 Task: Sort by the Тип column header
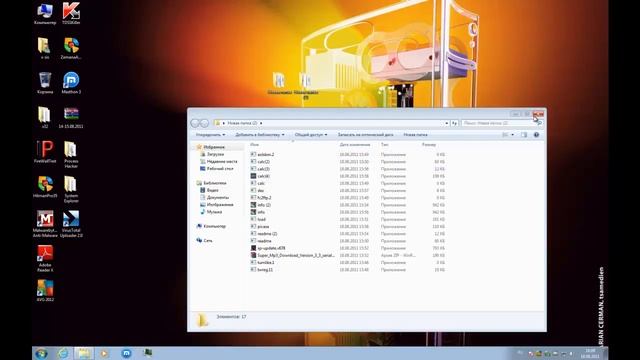click(x=384, y=144)
